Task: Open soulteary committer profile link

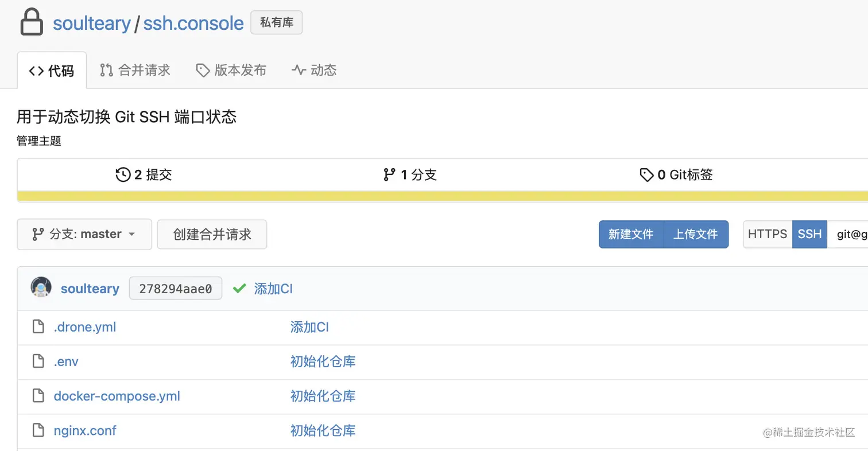Action: coord(90,289)
